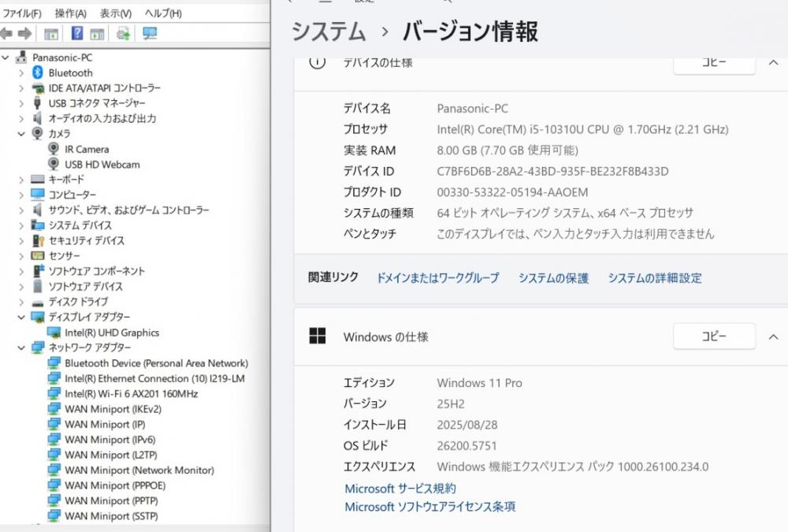Click the help question mark toolbar icon
Viewport: 788px width, 532px height.
[77, 34]
